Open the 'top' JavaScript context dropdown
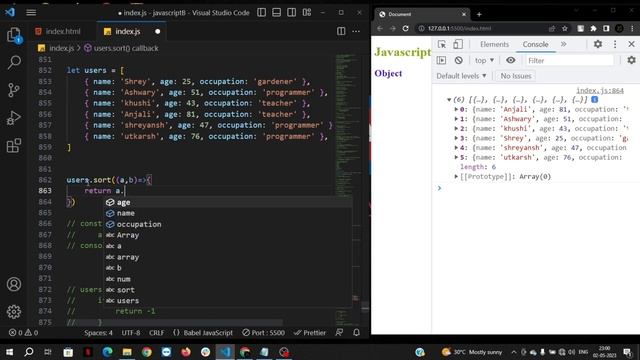This screenshot has width=640, height=360. [484, 60]
